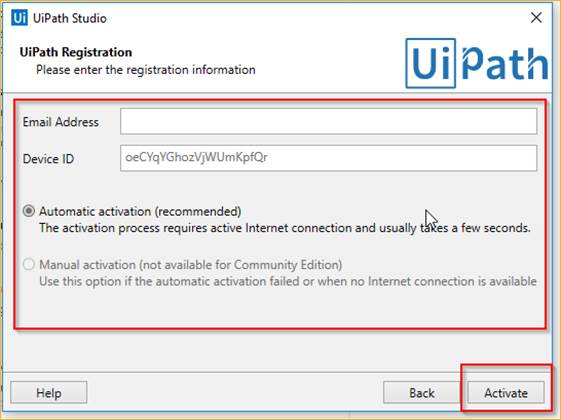Focus the Email Address input field
Viewport: 561px width, 420px height.
pos(328,122)
